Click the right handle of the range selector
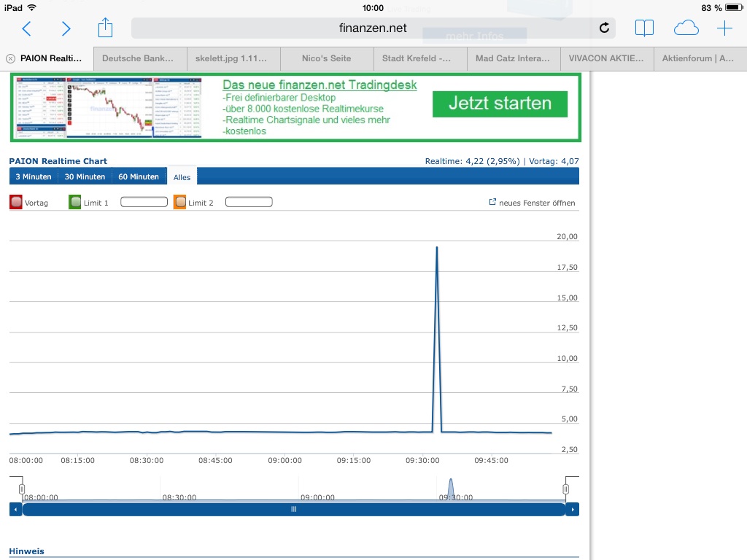The width and height of the screenshot is (747, 560). [x=565, y=489]
